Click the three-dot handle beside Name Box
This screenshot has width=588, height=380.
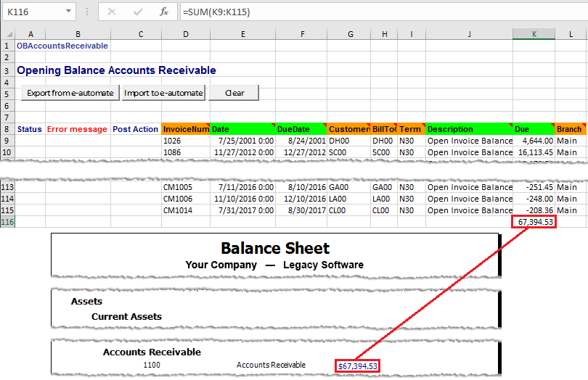(x=87, y=12)
